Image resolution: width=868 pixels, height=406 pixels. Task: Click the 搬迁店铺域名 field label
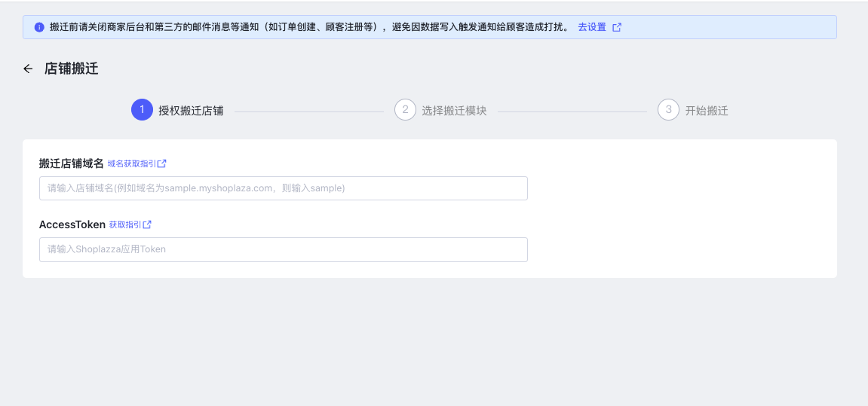[71, 163]
